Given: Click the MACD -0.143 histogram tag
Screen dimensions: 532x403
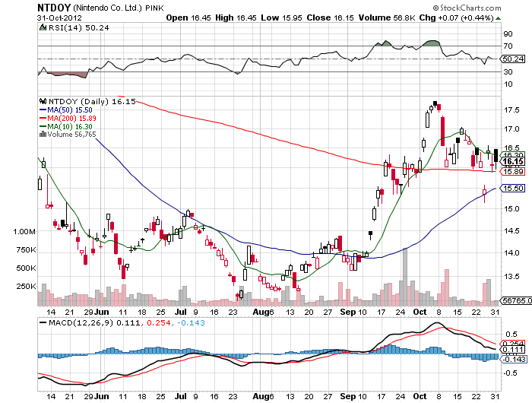Looking at the screenshot, I should pyautogui.click(x=514, y=359).
